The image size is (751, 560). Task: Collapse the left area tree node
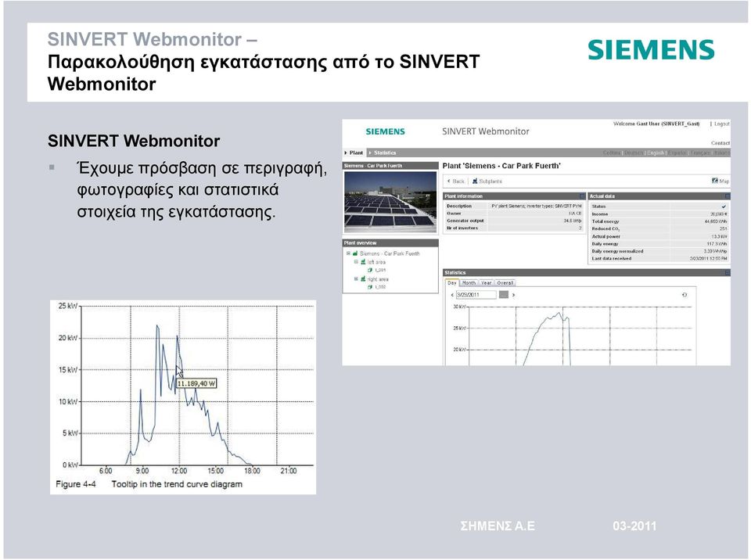point(357,261)
